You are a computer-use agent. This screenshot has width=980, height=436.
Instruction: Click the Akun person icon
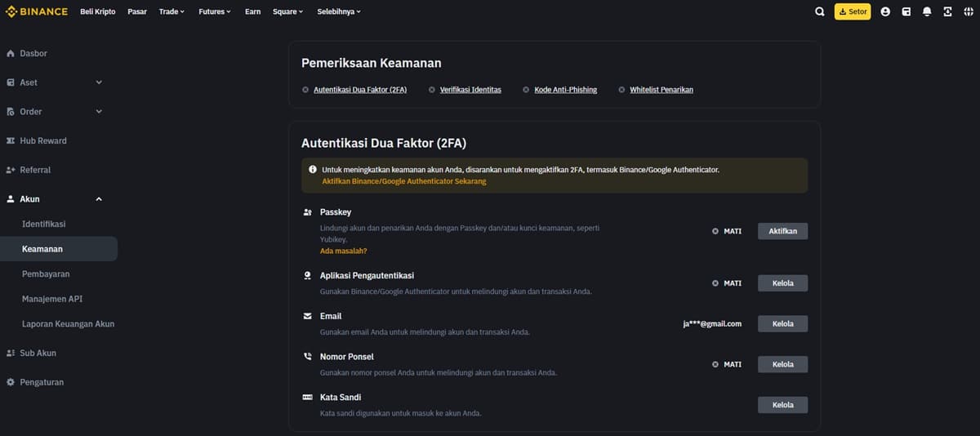pyautogui.click(x=11, y=199)
